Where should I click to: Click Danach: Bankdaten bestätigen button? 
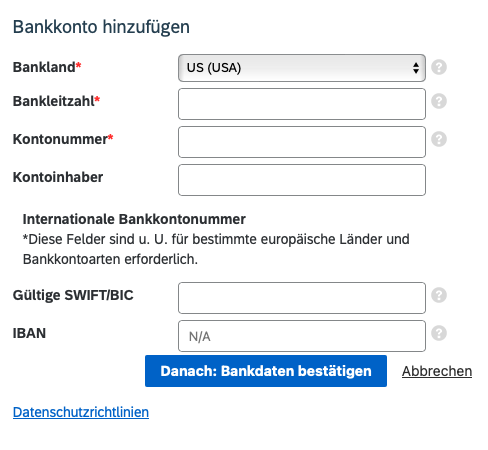[x=266, y=371]
